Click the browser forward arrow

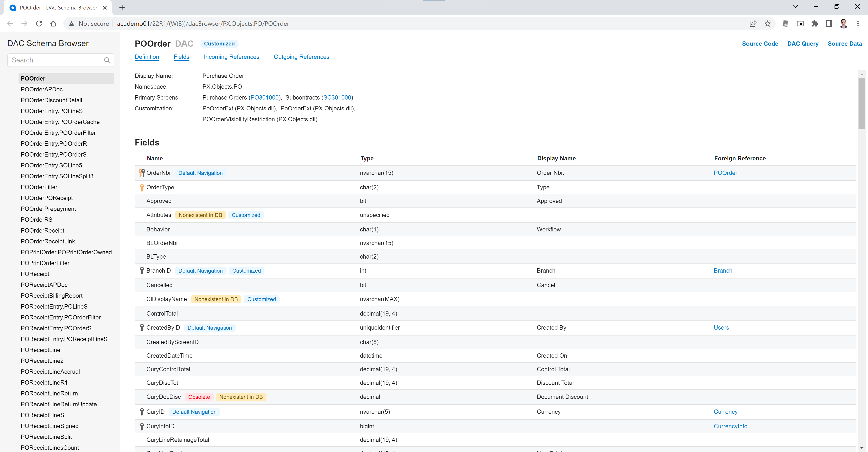[24, 24]
